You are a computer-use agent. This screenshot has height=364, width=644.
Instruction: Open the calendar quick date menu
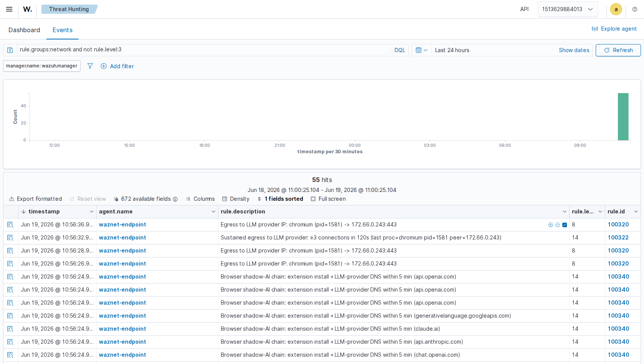pos(422,50)
